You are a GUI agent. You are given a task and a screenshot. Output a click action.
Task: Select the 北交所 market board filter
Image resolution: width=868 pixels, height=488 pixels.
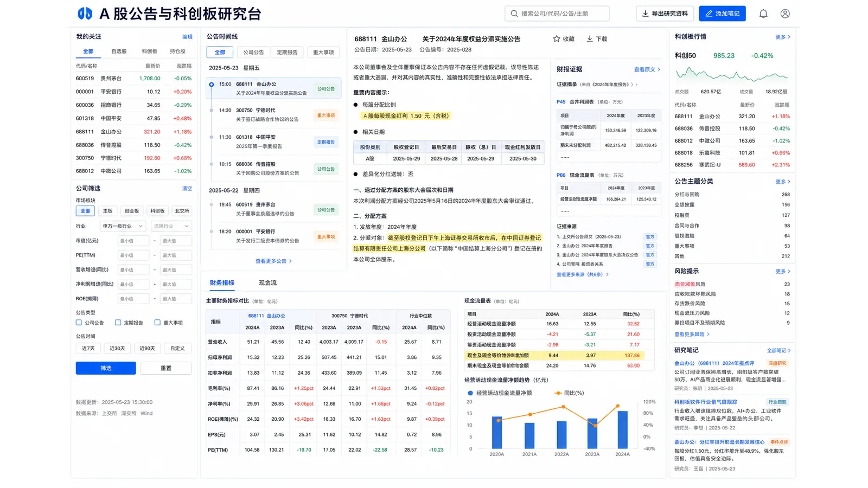(182, 211)
